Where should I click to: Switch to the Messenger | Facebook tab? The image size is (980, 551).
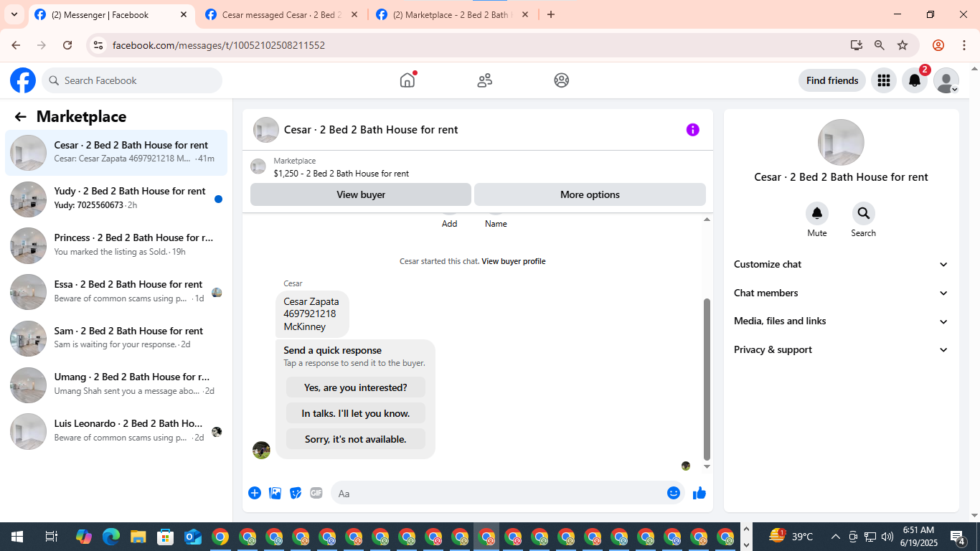tap(111, 15)
